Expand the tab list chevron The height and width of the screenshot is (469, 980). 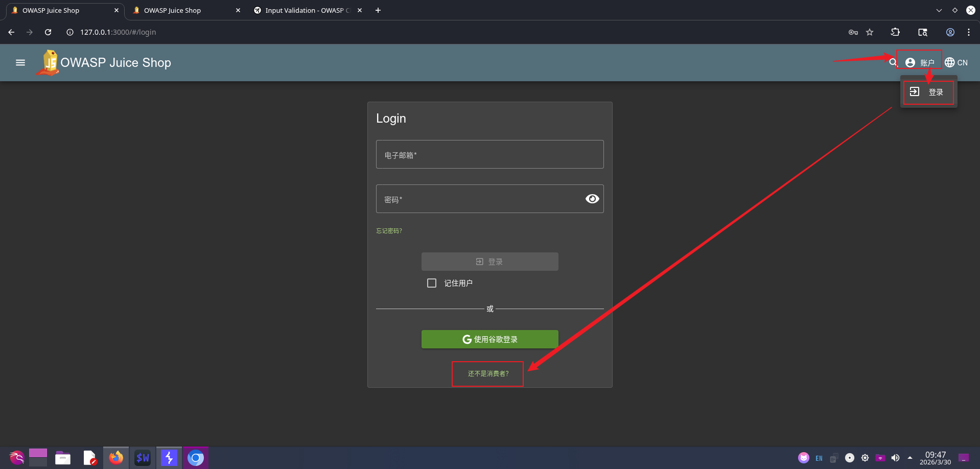click(x=939, y=10)
